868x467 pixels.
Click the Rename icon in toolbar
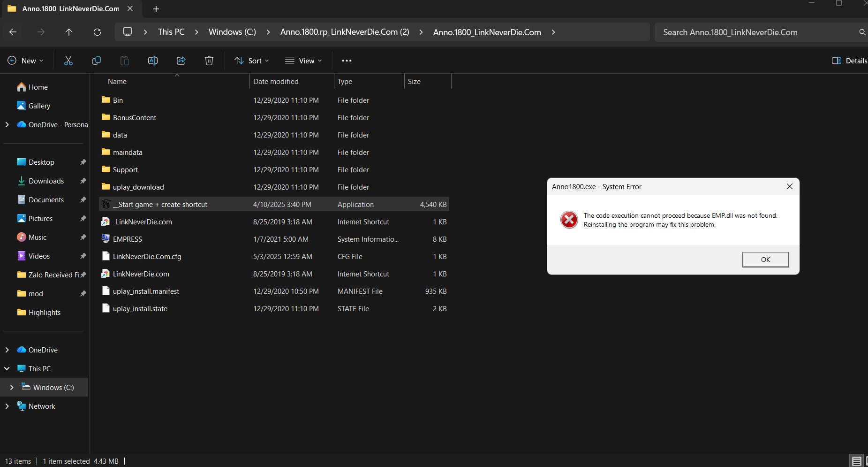(153, 61)
